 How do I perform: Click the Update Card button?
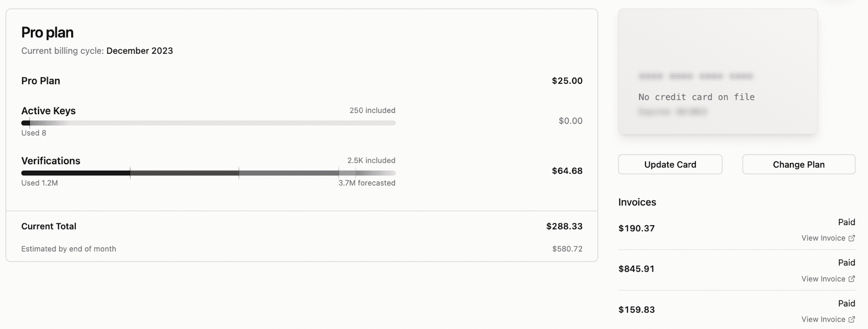click(670, 164)
